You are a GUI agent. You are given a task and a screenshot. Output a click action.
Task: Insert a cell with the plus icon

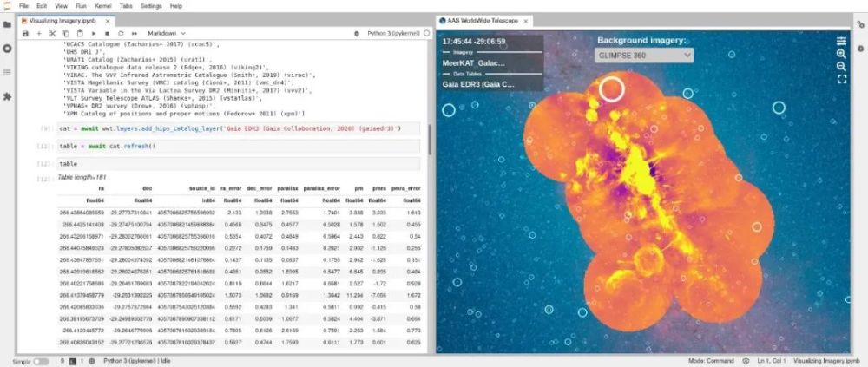39,33
